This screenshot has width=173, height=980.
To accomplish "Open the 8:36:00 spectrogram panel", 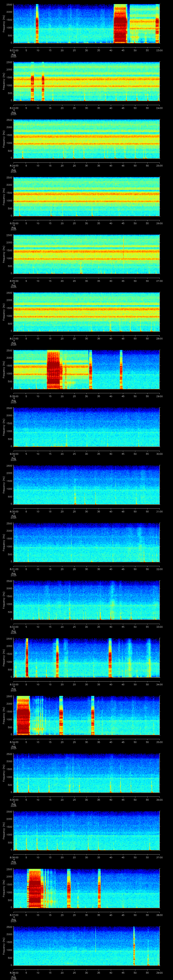I will pos(86,831).
